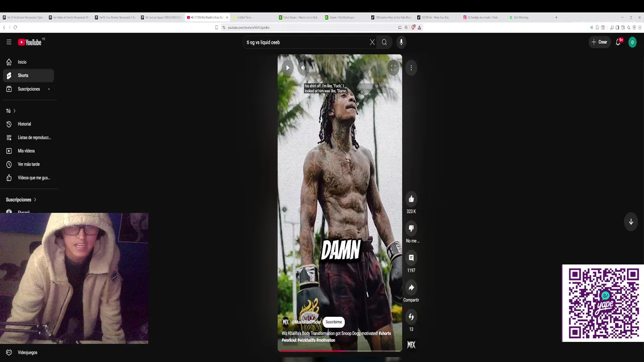Open the @MusicFlixOfficial channel link
The width and height of the screenshot is (644, 362).
306,322
